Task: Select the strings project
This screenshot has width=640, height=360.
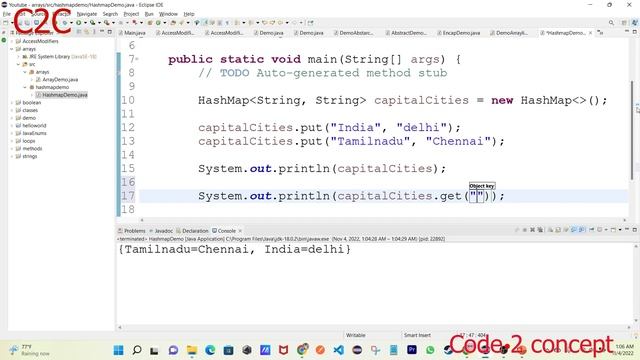Action: point(29,156)
